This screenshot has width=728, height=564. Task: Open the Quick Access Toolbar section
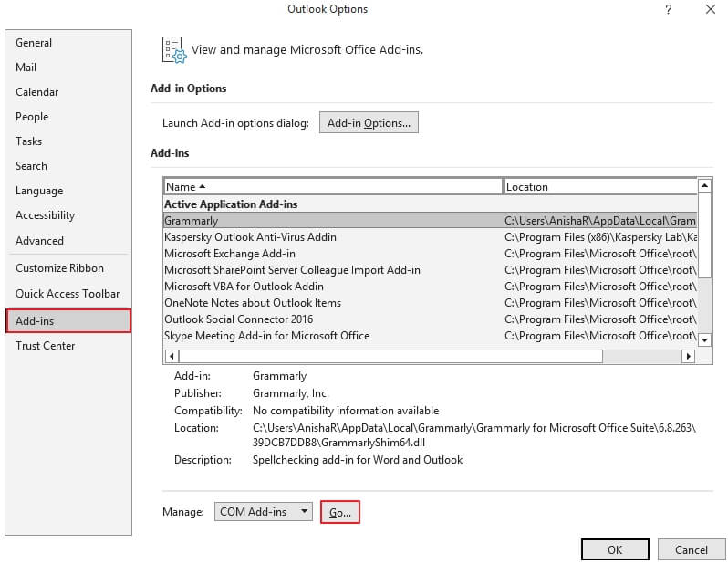tap(68, 294)
